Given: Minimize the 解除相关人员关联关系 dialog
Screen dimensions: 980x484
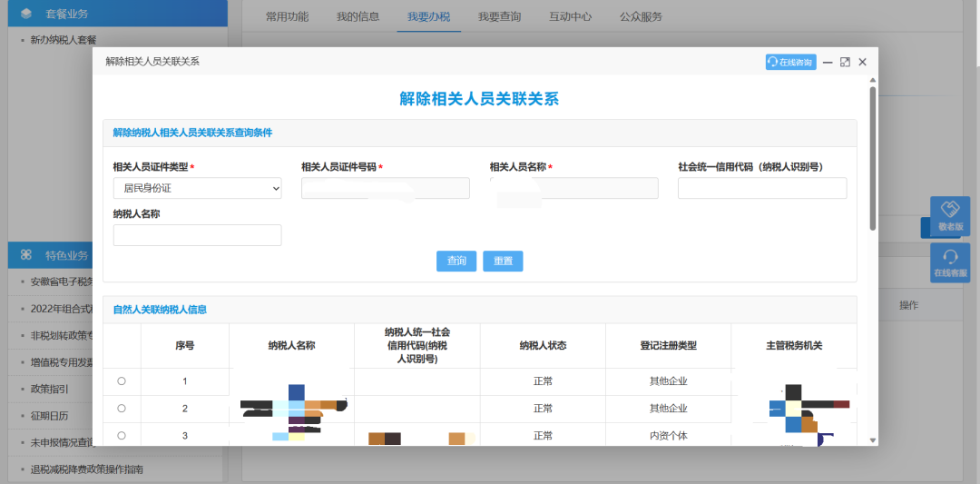Looking at the screenshot, I should [x=828, y=62].
